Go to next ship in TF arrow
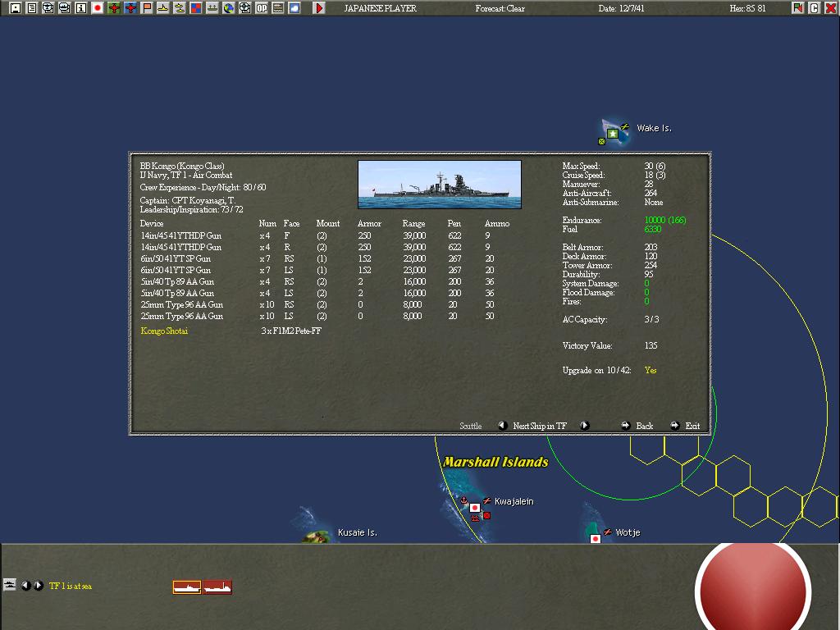The width and height of the screenshot is (840, 630). click(x=584, y=426)
